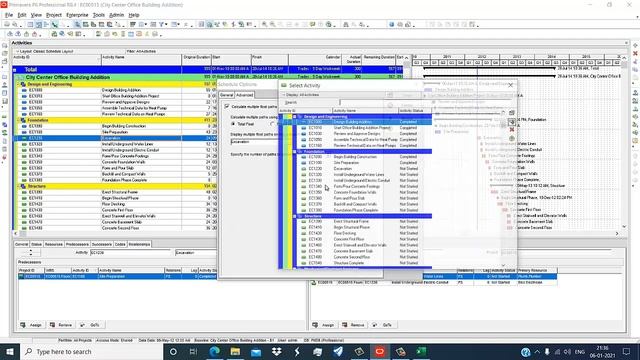Open File Explorer from the taskbar

click(x=235, y=351)
